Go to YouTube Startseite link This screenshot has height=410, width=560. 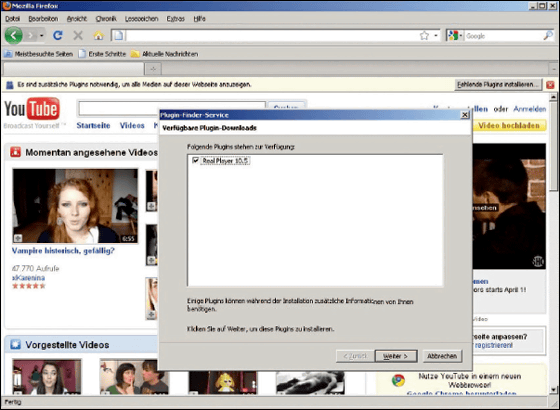click(93, 125)
